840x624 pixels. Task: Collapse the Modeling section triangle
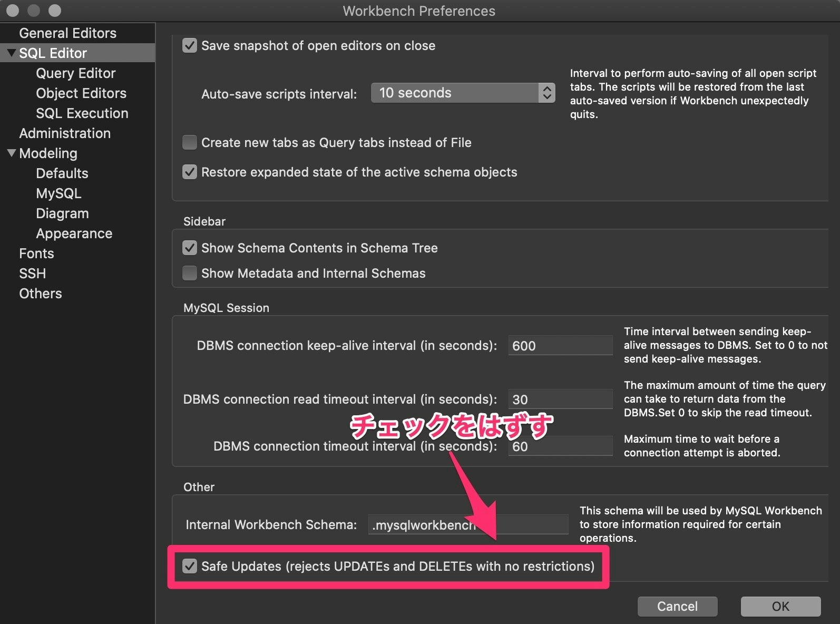point(11,153)
